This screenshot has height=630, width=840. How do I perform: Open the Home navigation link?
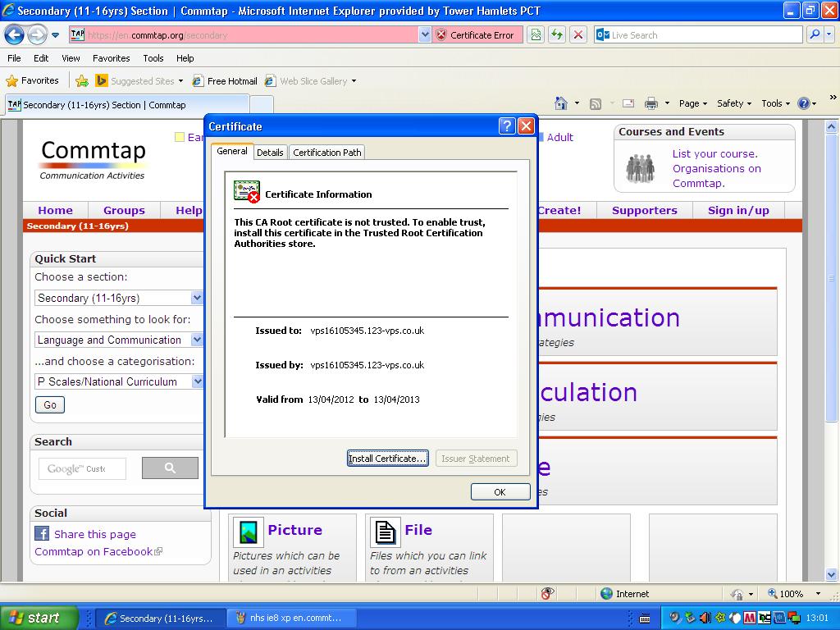click(55, 211)
